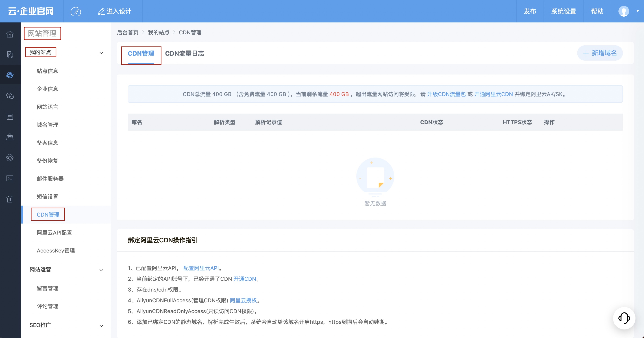Open 企业信息 in sidebar
The width and height of the screenshot is (644, 338).
click(48, 89)
